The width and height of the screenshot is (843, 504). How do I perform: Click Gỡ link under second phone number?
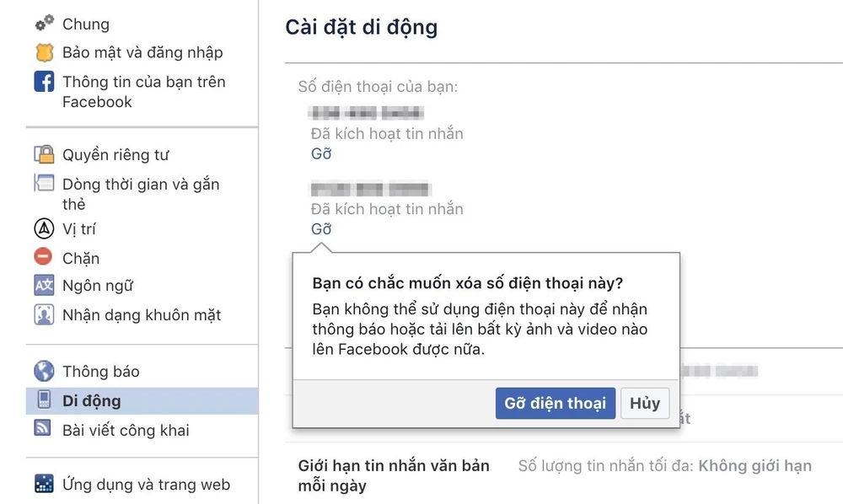coord(321,229)
